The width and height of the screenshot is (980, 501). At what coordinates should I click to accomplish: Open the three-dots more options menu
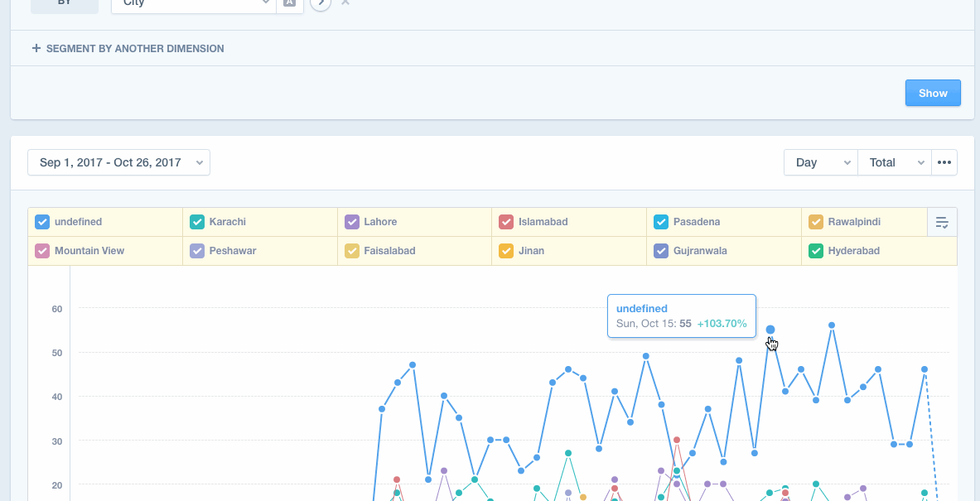click(x=944, y=162)
